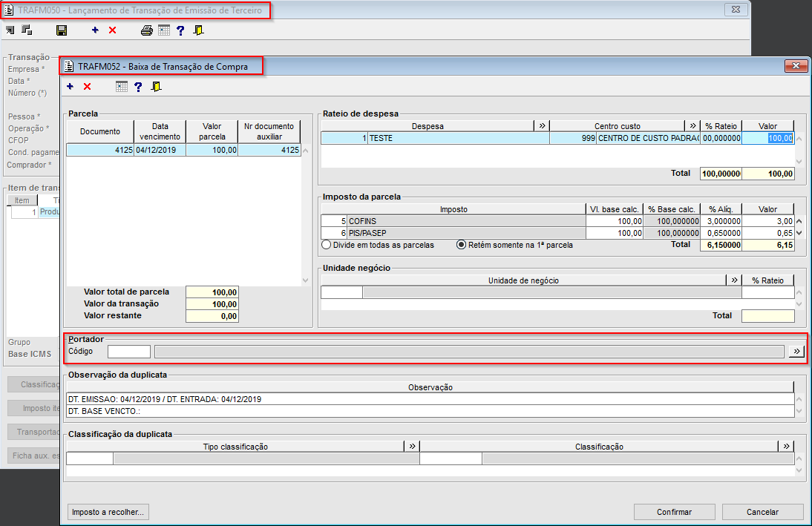Click the overlapping windows icon in TRAFM050 toolbar
This screenshot has height=526, width=812.
click(27, 30)
